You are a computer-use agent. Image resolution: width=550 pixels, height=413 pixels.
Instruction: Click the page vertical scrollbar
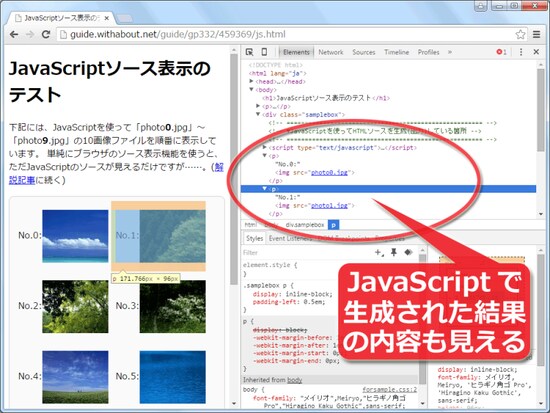(234, 170)
